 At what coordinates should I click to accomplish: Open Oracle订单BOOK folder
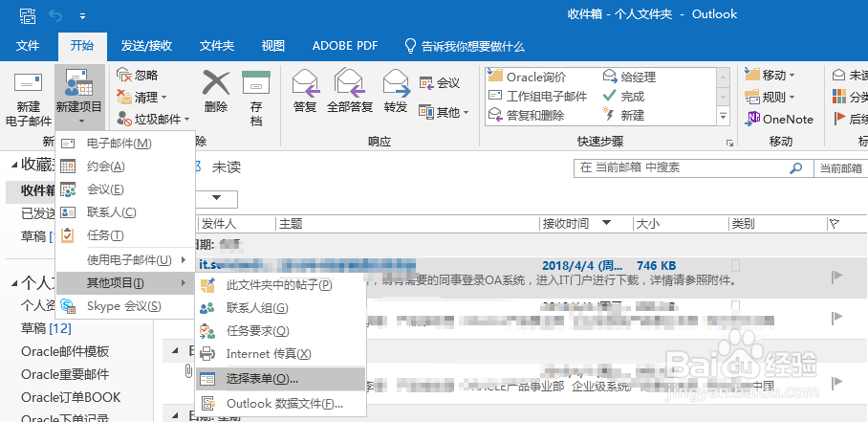[71, 398]
